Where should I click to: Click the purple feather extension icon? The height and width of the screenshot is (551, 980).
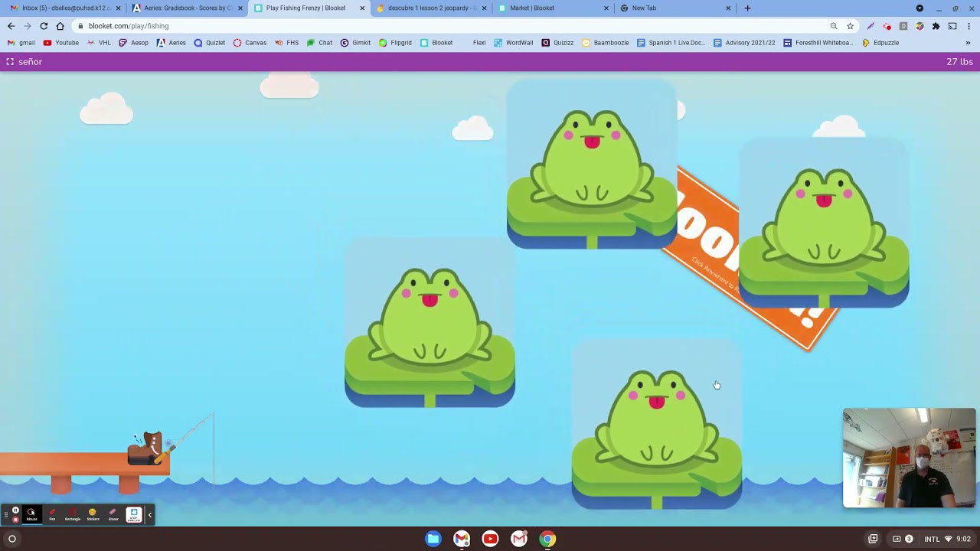[x=871, y=26]
